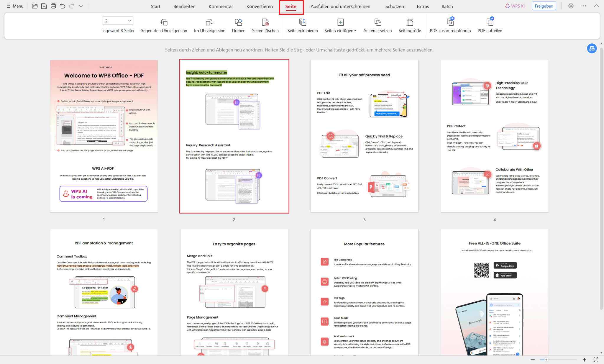The height and width of the screenshot is (364, 604).
Task: Click the Freigeben button
Action: pos(544,6)
